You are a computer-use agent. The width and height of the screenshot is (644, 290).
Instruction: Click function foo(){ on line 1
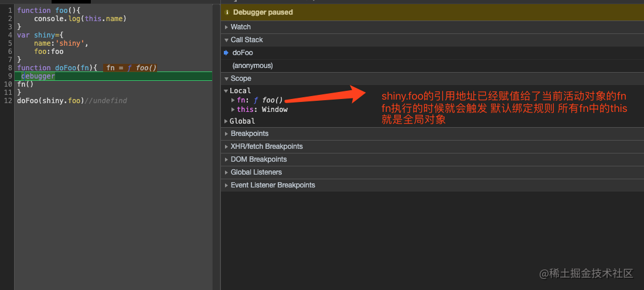pyautogui.click(x=49, y=11)
